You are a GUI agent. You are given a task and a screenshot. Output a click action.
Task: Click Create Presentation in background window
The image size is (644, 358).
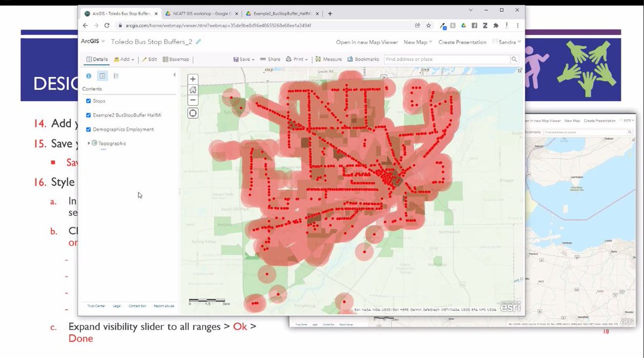(600, 121)
